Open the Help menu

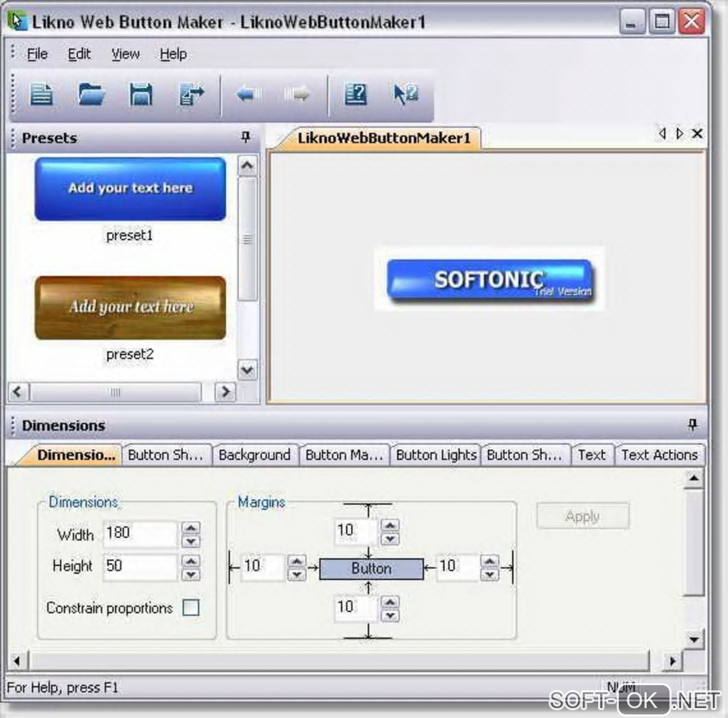pos(173,54)
